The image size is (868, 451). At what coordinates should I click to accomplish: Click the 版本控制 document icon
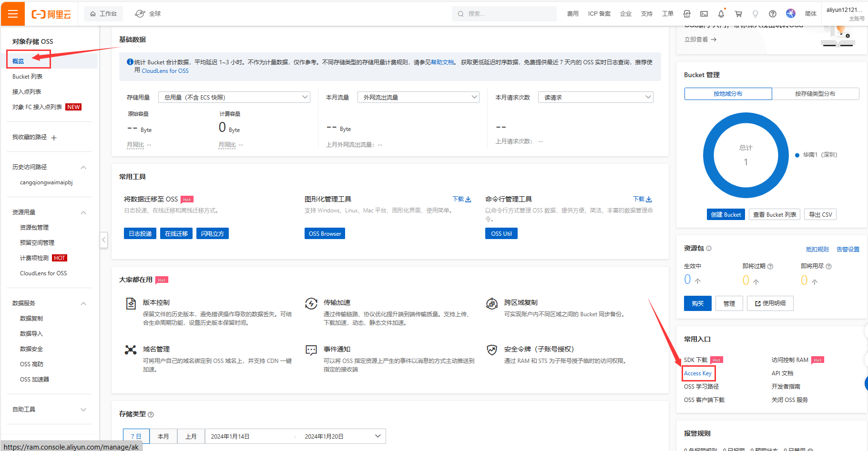pos(131,303)
